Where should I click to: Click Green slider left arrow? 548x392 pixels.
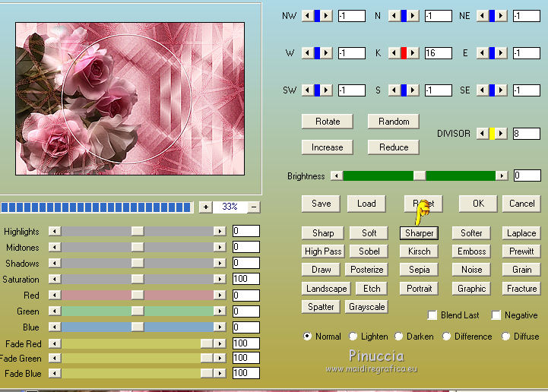point(55,311)
